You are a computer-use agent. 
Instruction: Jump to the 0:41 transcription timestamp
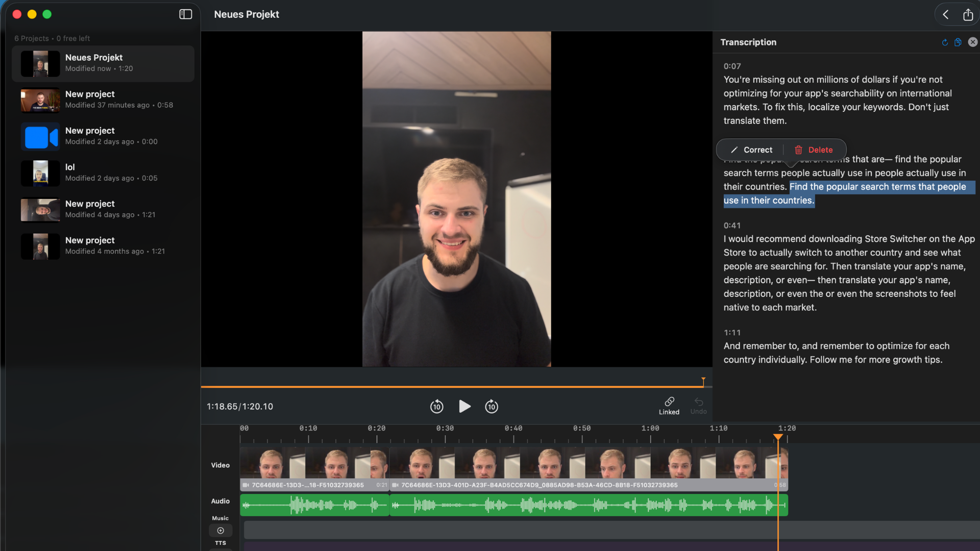click(x=732, y=226)
